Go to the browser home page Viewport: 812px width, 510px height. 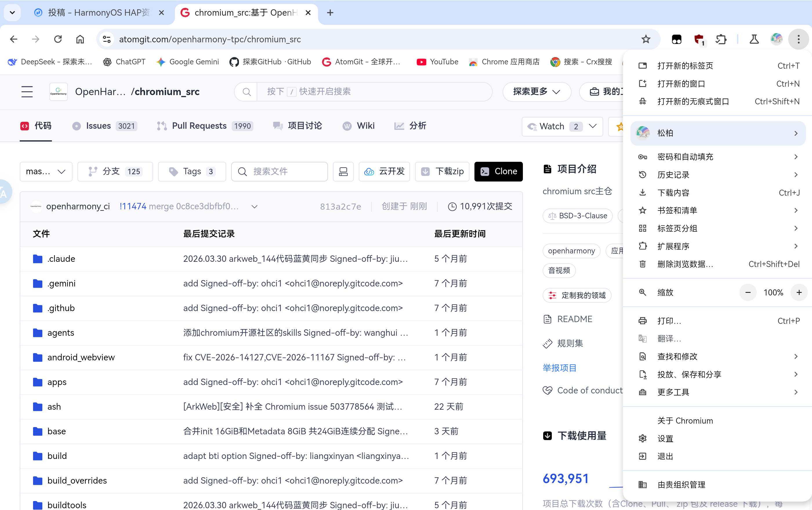(80, 39)
